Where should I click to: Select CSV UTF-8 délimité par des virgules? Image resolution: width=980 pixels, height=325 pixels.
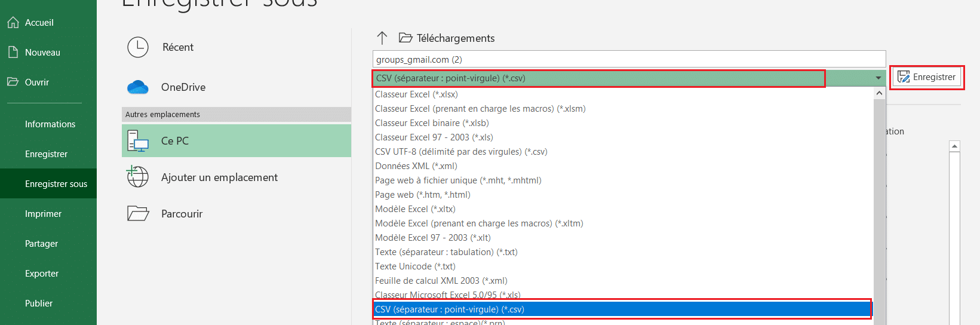click(461, 152)
